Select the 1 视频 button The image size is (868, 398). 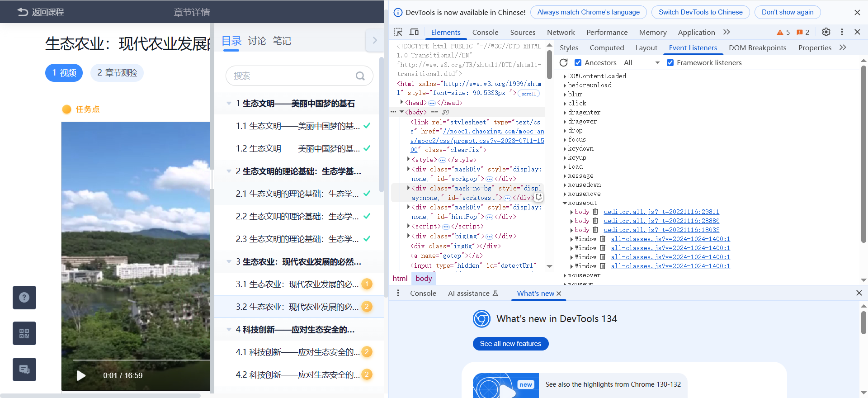[64, 73]
